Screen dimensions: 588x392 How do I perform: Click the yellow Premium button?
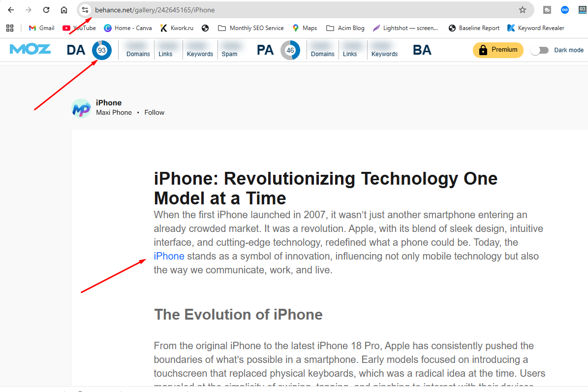tap(497, 50)
